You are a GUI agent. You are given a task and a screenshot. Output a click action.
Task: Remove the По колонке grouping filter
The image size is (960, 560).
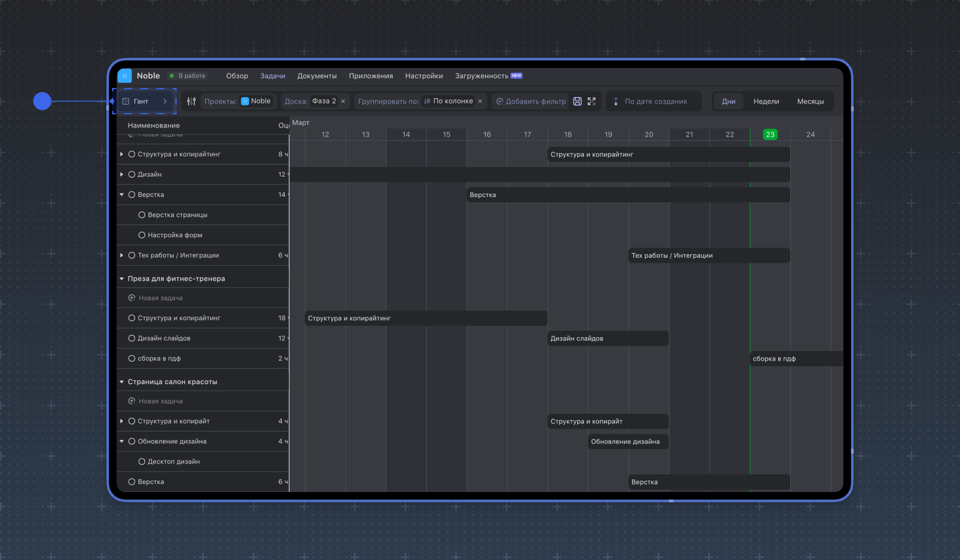click(480, 101)
